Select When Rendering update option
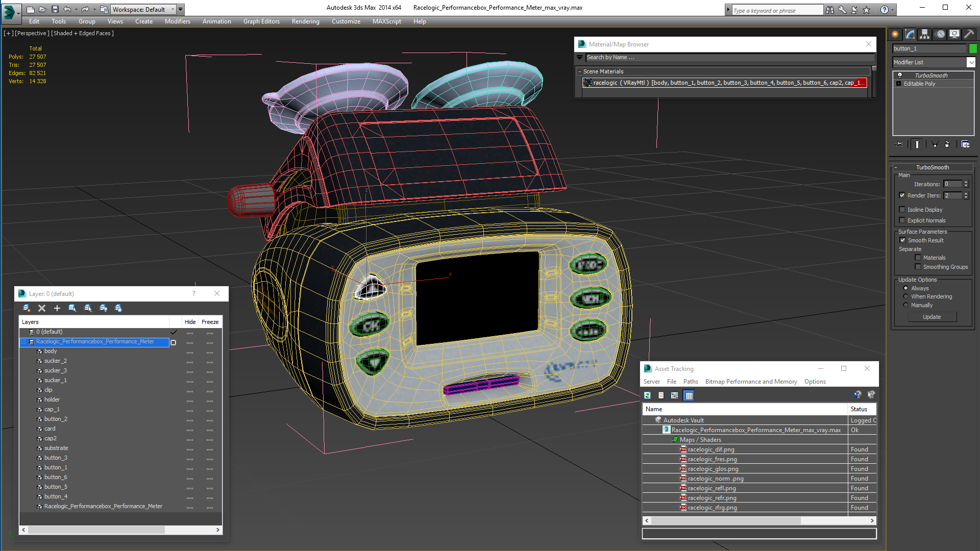This screenshot has height=551, width=980. (905, 296)
